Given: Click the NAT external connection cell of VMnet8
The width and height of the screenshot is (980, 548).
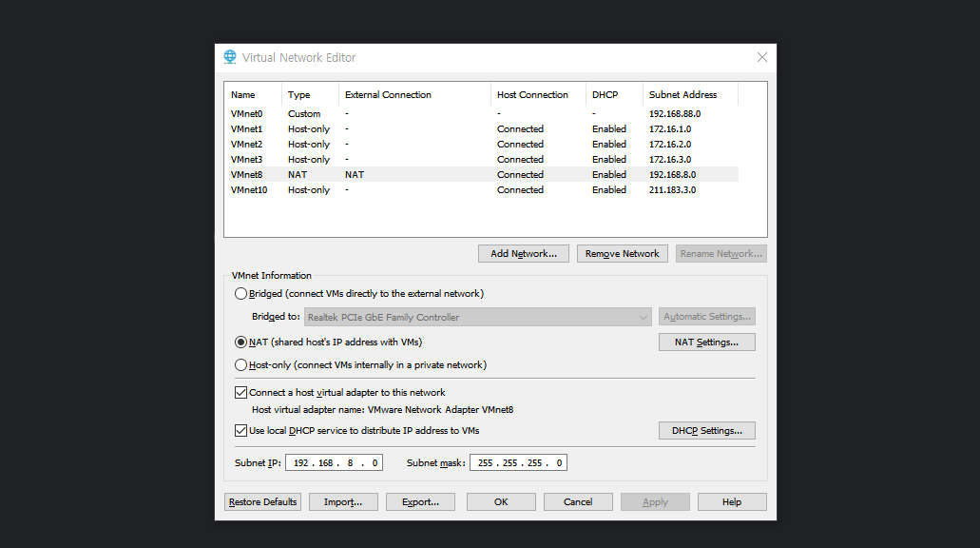Looking at the screenshot, I should (x=355, y=174).
